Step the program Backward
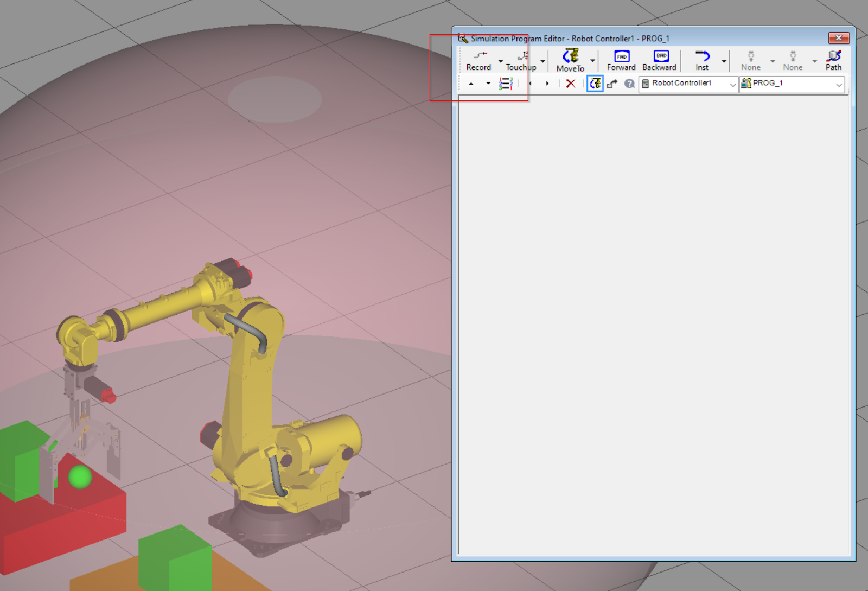The height and width of the screenshot is (591, 868). 660,60
